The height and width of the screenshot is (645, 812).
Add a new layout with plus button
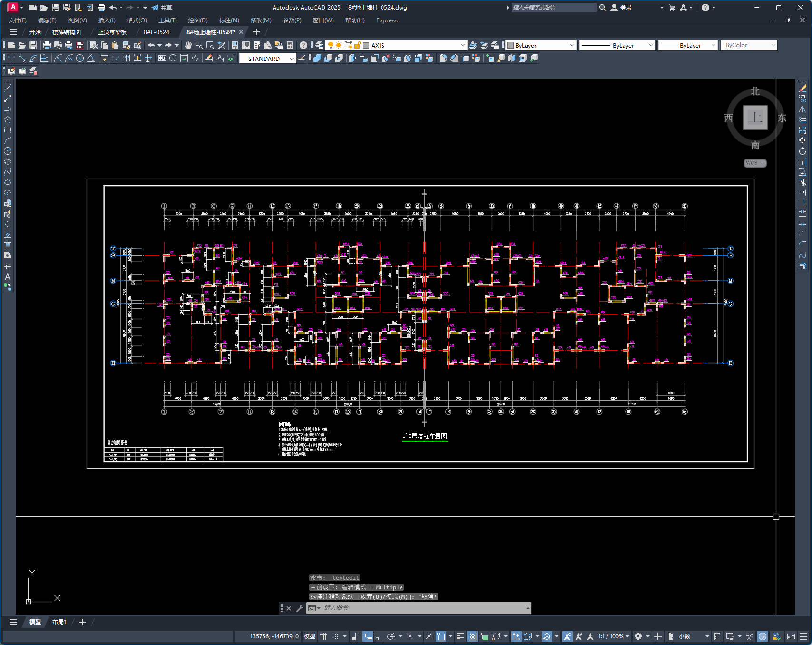pyautogui.click(x=83, y=622)
